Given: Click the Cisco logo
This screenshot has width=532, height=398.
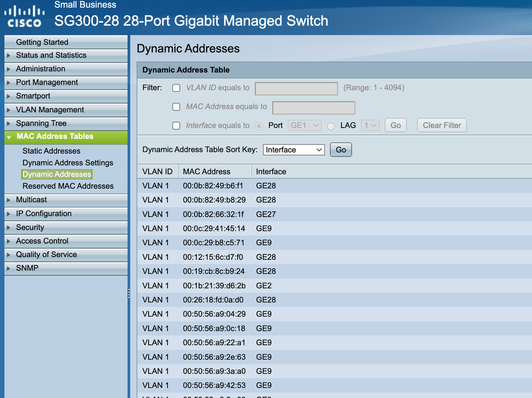Looking at the screenshot, I should [x=24, y=16].
